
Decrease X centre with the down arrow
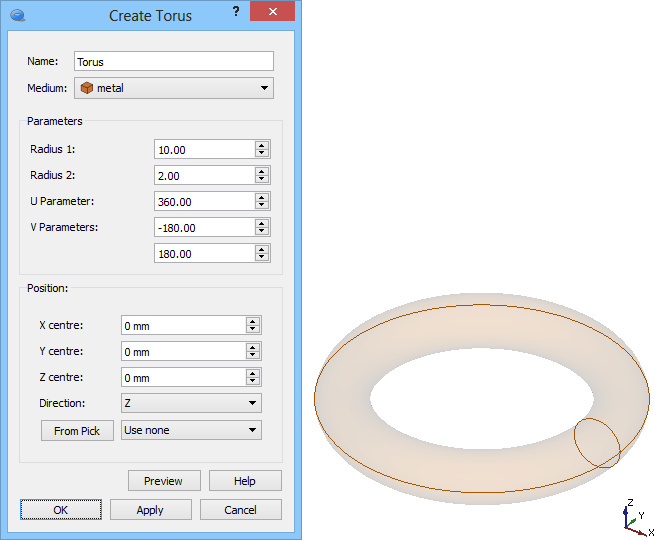tap(253, 329)
